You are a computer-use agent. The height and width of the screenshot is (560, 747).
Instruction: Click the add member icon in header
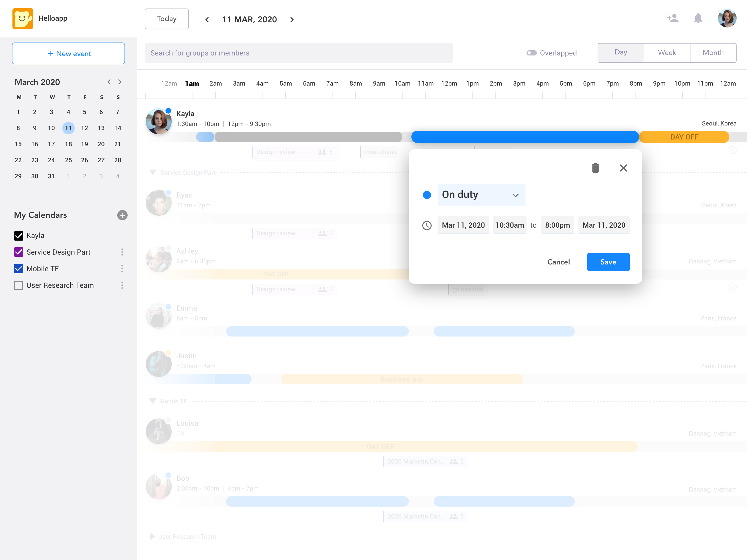point(672,18)
